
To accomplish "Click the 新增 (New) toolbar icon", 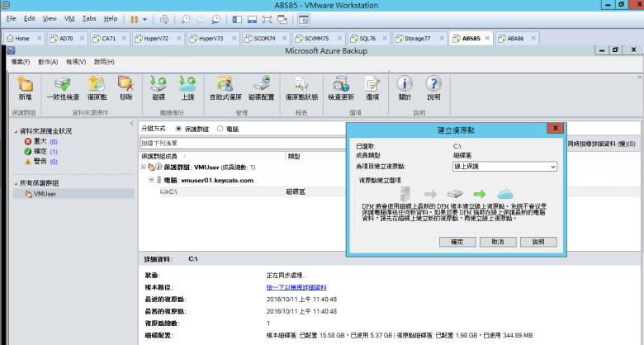I will coord(25,87).
